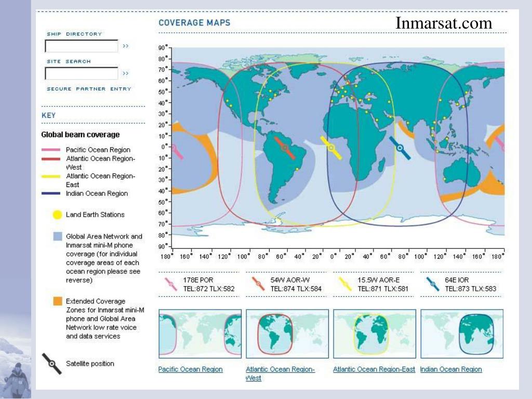The image size is (532, 399).
Task: Click yellow Atlantic Ocean Region-East key line
Action: (x=51, y=176)
